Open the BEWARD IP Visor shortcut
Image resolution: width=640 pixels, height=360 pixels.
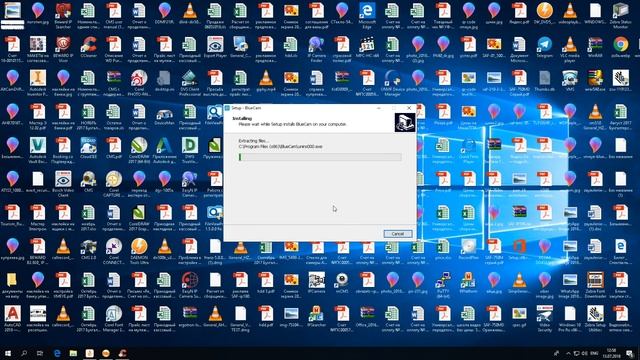[x=63, y=49]
